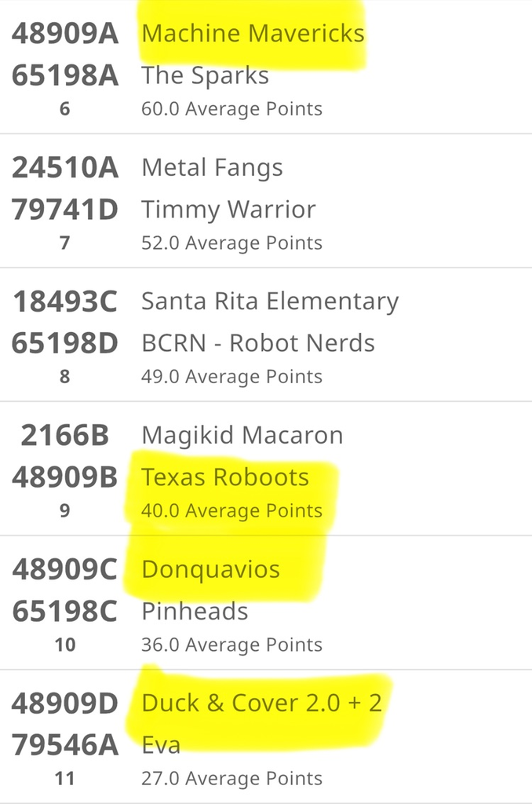Select team number 48909A
This screenshot has width=532, height=804.
(65, 34)
